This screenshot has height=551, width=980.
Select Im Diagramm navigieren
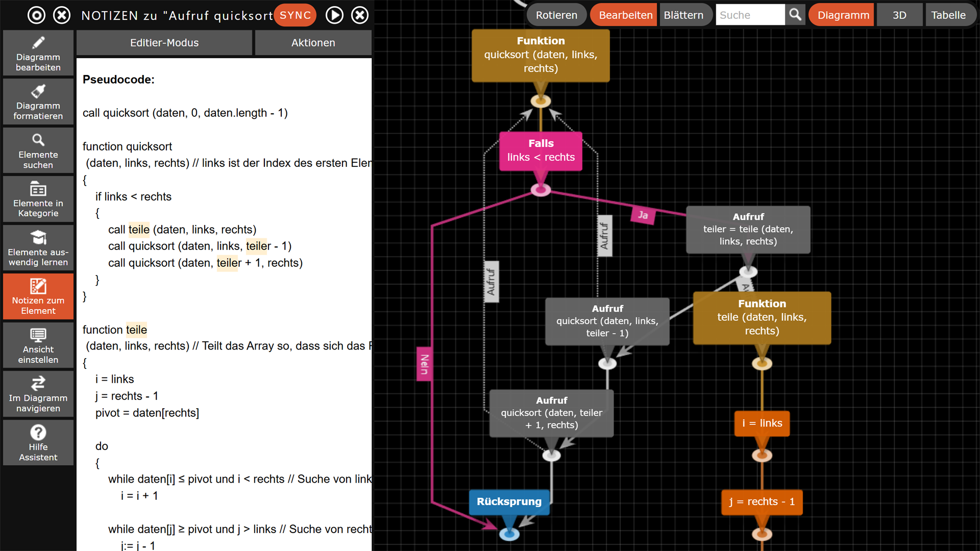tap(38, 394)
